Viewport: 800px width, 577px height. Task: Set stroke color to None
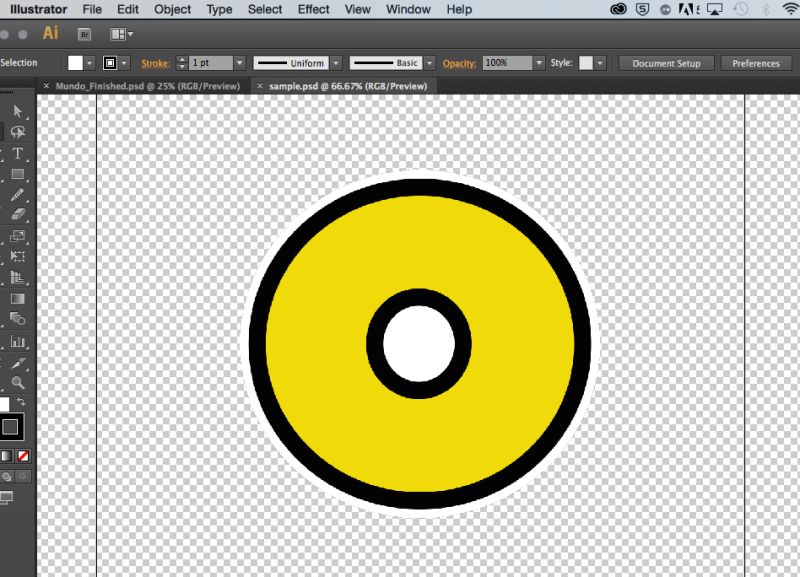(x=22, y=455)
